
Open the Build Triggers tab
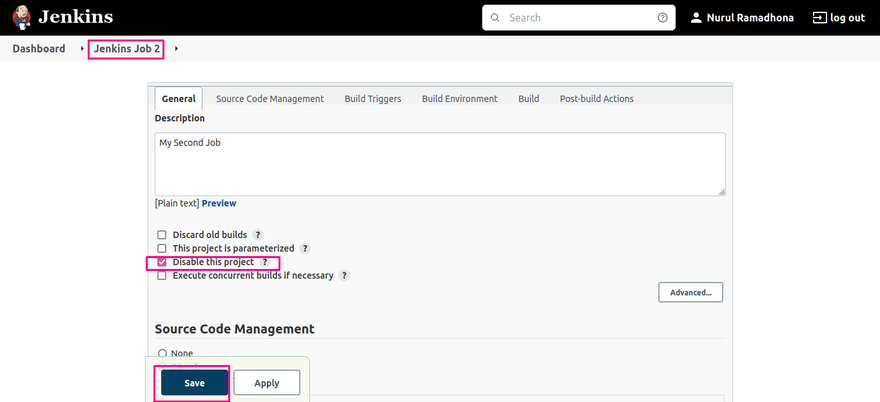click(373, 99)
